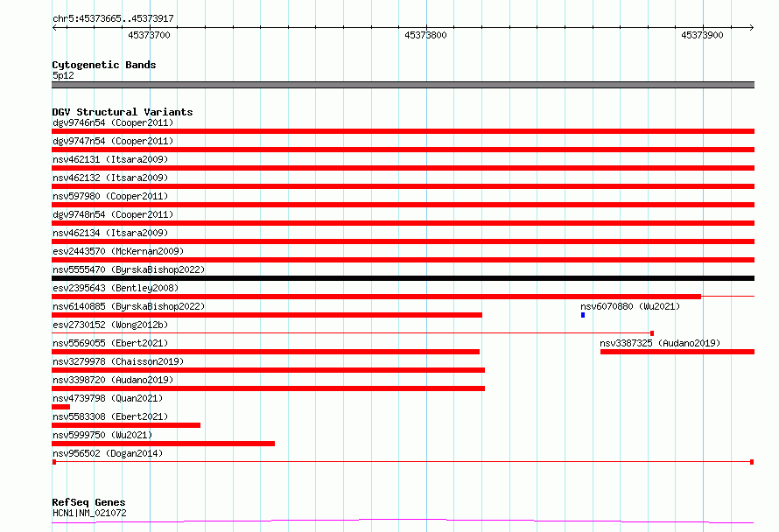Click the esv2730152 thin line end marker

pyautogui.click(x=652, y=333)
